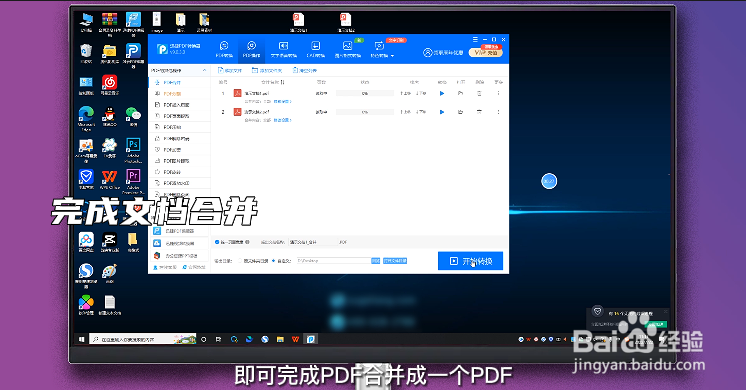Open output folder icon for file 2
The height and width of the screenshot is (390, 746).
click(x=460, y=112)
